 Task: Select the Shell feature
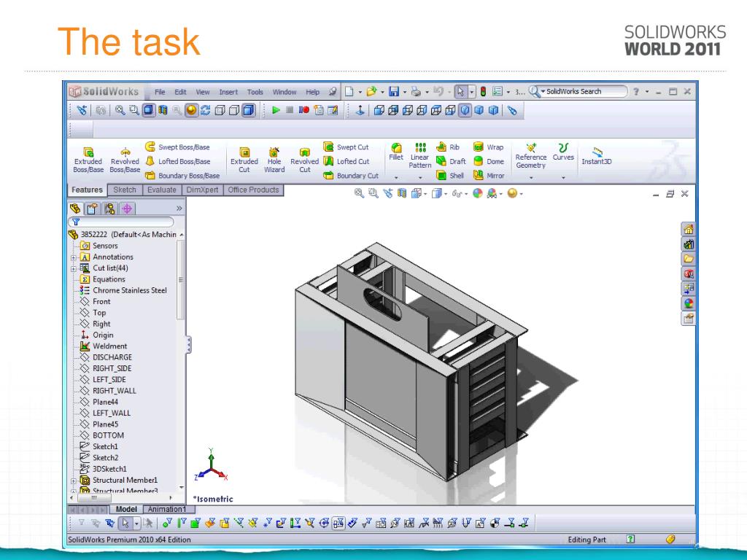click(x=450, y=176)
